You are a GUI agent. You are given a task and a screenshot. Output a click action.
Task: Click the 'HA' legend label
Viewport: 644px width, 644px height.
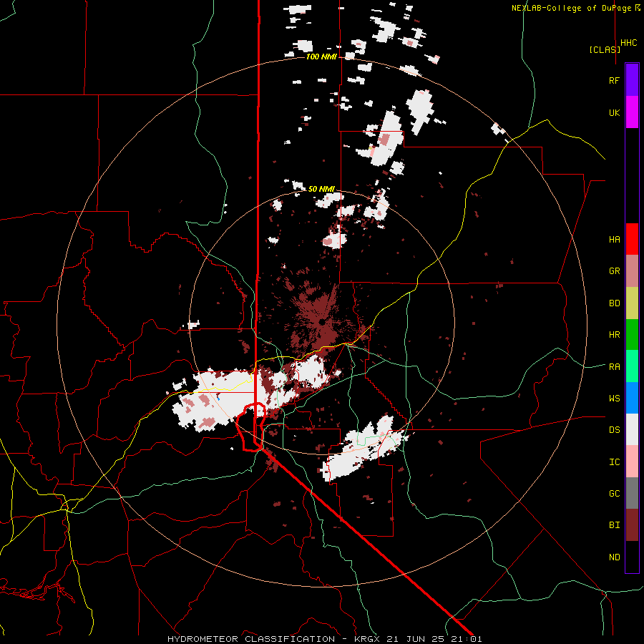[x=614, y=239]
